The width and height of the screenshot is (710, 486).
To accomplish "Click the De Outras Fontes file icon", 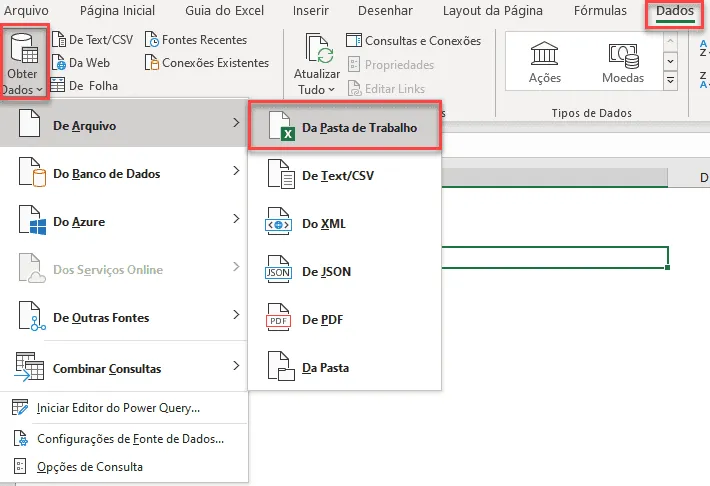I will [31, 316].
